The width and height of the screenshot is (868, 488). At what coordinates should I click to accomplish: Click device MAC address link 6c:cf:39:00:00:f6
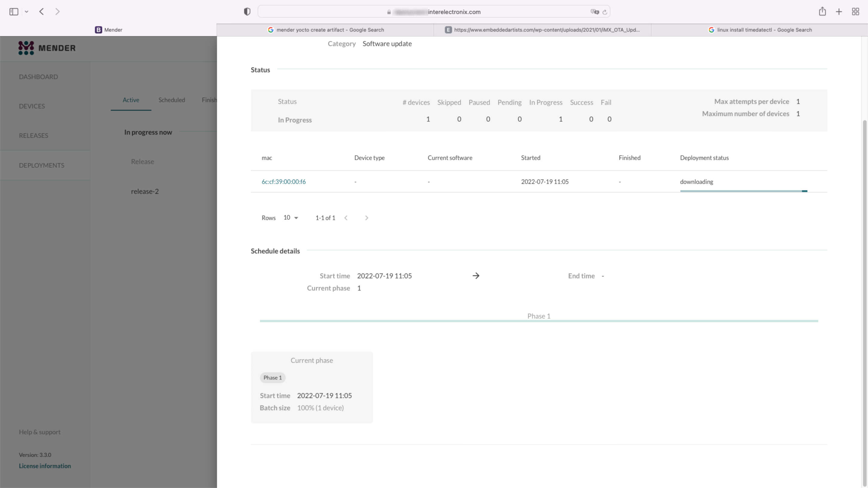(x=284, y=181)
